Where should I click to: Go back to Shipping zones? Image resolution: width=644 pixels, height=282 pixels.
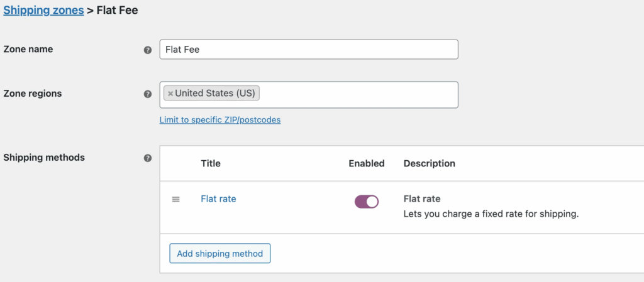pyautogui.click(x=43, y=10)
